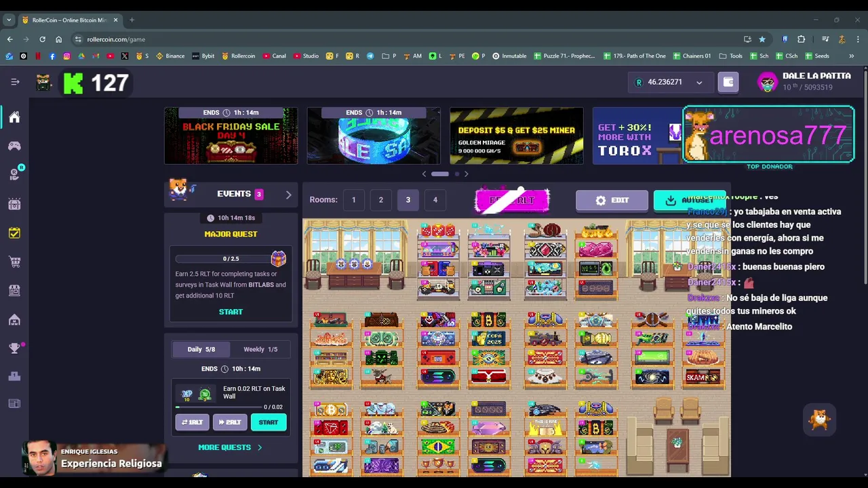Open the Bybit bookmark
The height and width of the screenshot is (488, 868).
(x=203, y=56)
